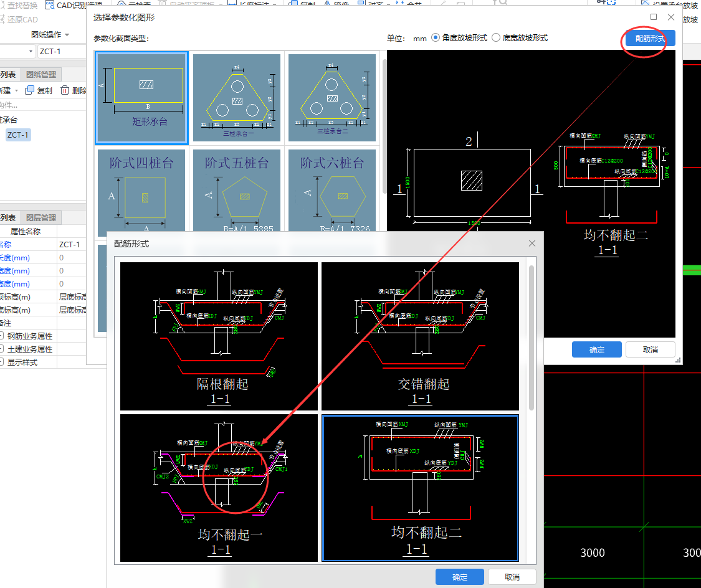Open the 新建 dropdown arrow

(17, 91)
